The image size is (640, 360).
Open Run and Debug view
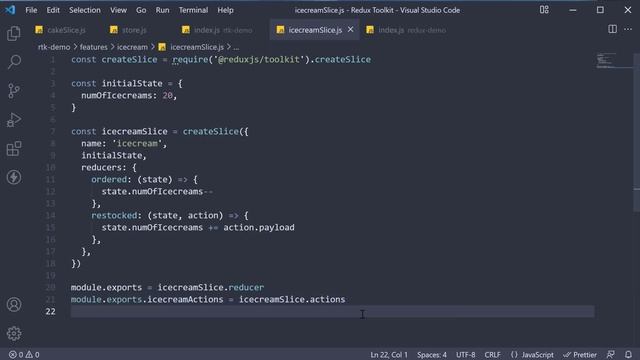14,120
